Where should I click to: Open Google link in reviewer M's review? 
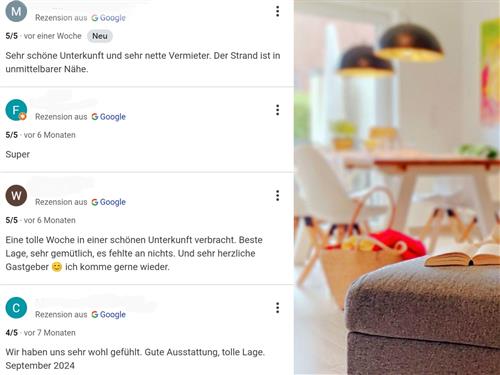[109, 18]
